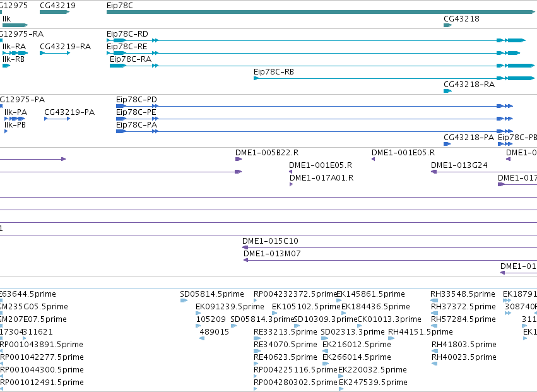
Task: Select EST EK091239.5prime
Action: pos(230,307)
